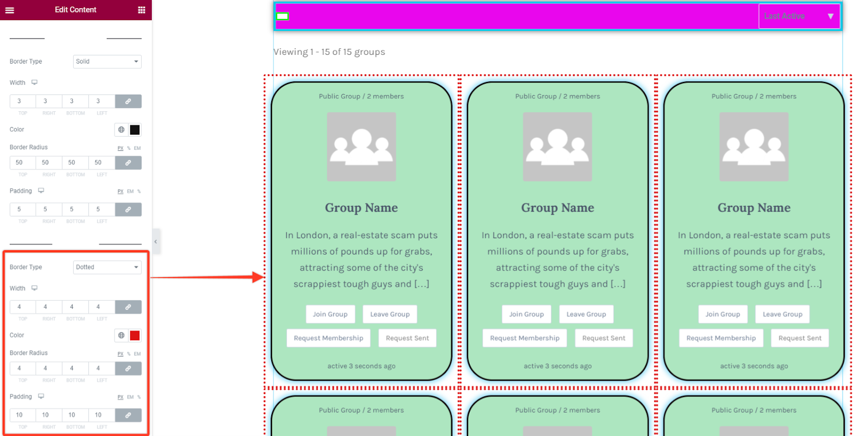Click Dotted section top Width field
The image size is (868, 436).
point(23,307)
